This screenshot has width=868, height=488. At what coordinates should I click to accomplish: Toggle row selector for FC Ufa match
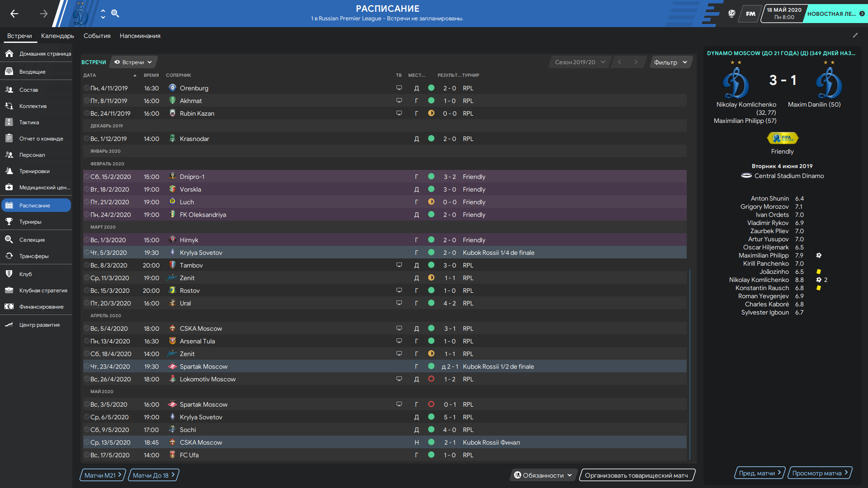pos(86,455)
